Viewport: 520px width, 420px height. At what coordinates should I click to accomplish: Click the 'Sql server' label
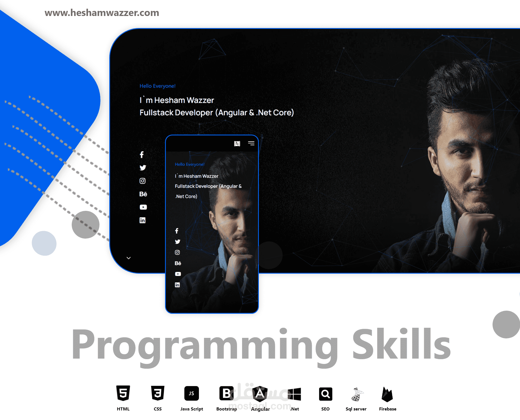coord(356,409)
